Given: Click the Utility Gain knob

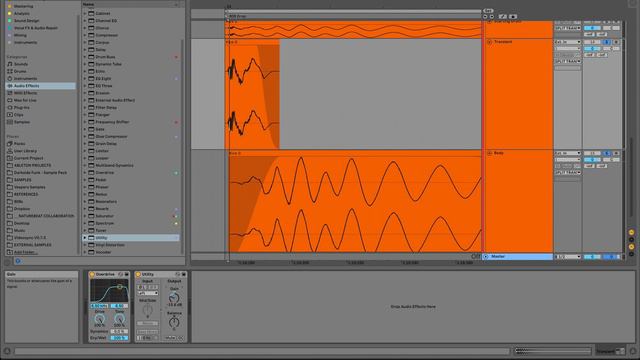Looking at the screenshot, I should pyautogui.click(x=174, y=298).
